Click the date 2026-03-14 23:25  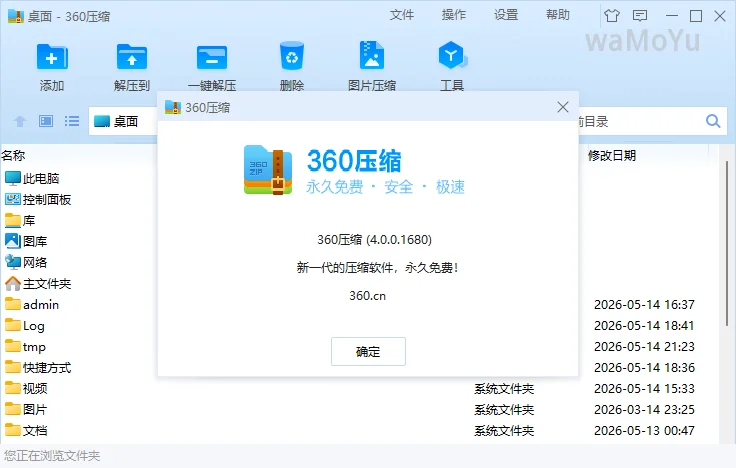click(644, 410)
